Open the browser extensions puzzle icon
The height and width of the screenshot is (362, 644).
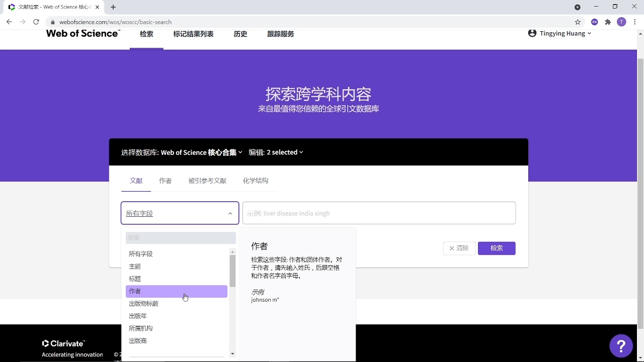coord(608,22)
